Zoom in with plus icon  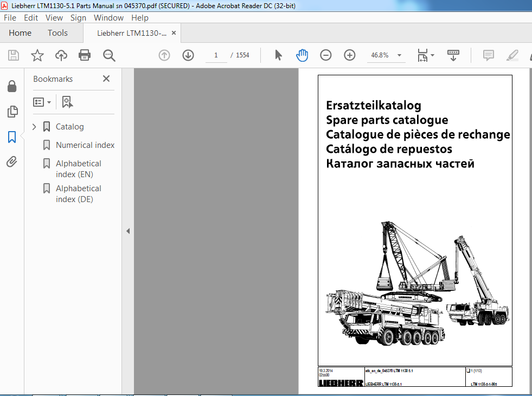pos(349,55)
